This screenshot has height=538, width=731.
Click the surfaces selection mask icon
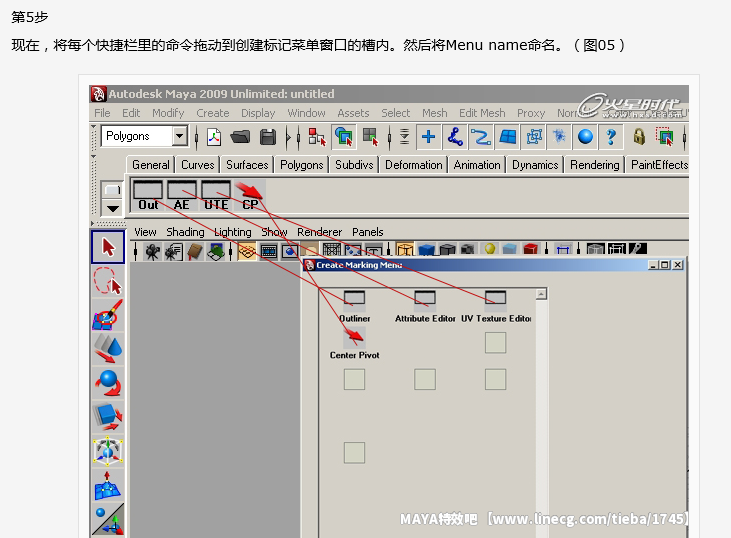507,137
